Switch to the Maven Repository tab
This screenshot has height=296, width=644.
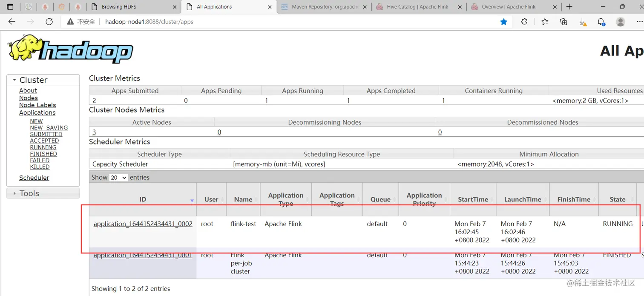[324, 7]
